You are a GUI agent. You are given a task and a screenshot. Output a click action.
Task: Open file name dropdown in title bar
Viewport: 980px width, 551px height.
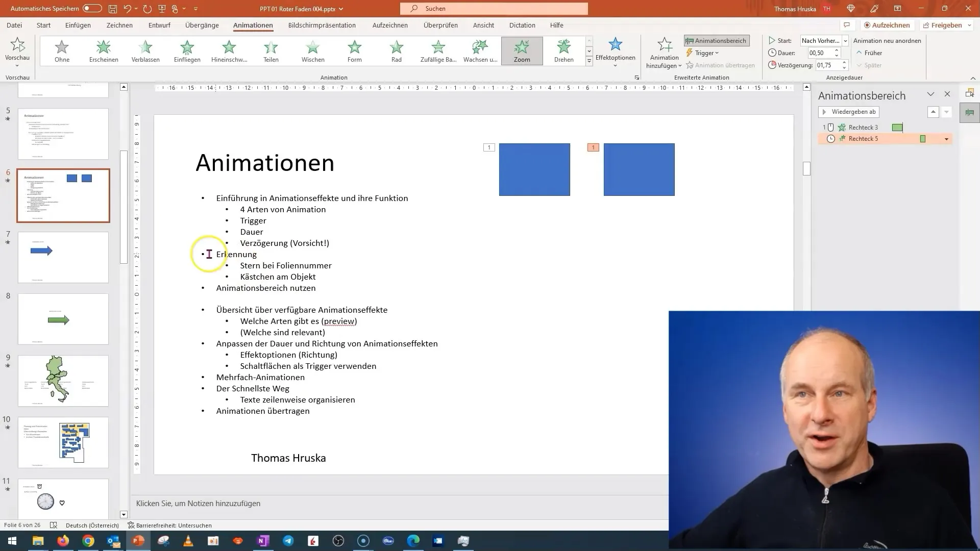tap(341, 9)
